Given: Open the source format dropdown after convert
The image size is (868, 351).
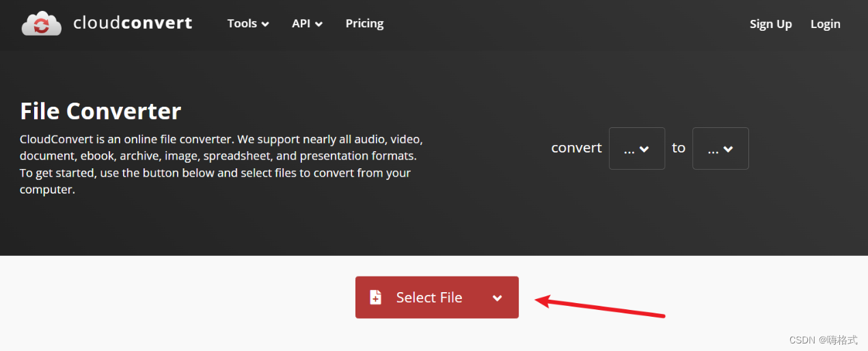Looking at the screenshot, I should point(636,148).
